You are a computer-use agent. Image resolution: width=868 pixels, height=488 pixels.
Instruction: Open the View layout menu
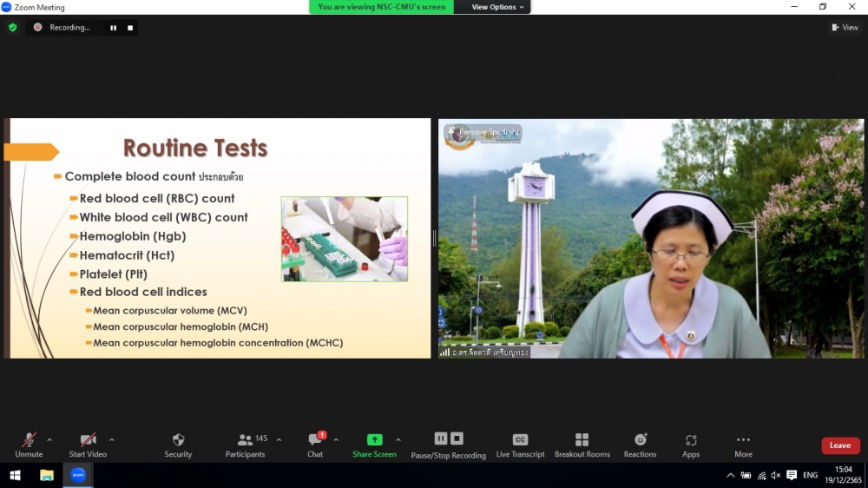coord(845,28)
